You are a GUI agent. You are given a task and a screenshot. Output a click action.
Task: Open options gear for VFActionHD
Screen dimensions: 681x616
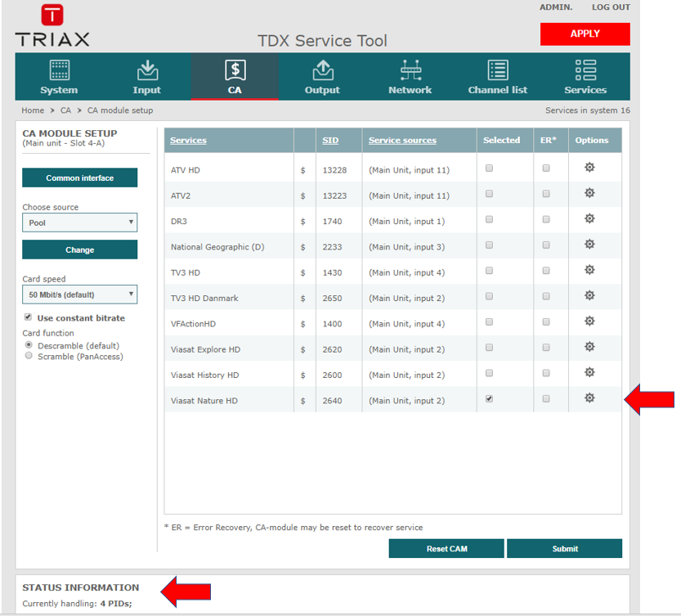(589, 321)
